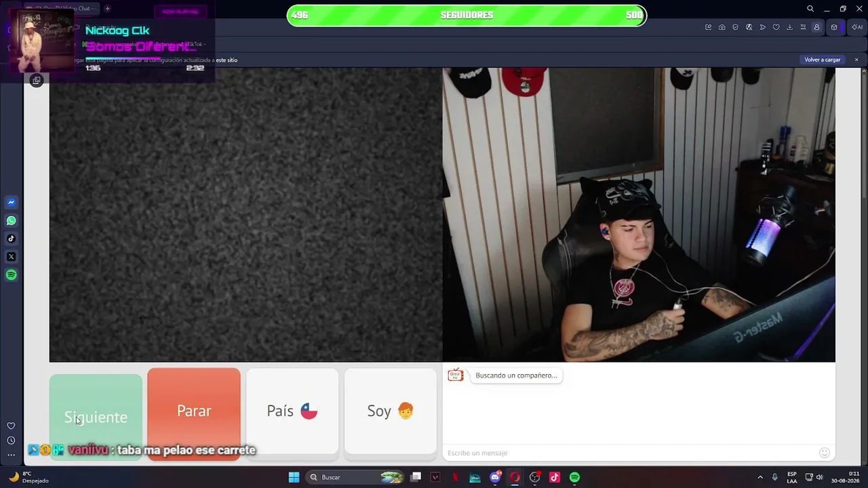Click the taskbar Buscar search box
Viewport: 868px width, 488px height.
coord(356,477)
